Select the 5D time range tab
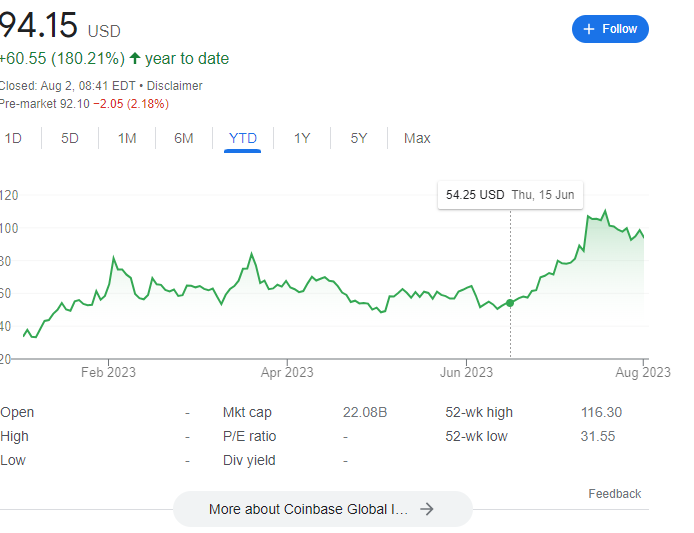Screen dimensions: 694x533 pyautogui.click(x=70, y=138)
